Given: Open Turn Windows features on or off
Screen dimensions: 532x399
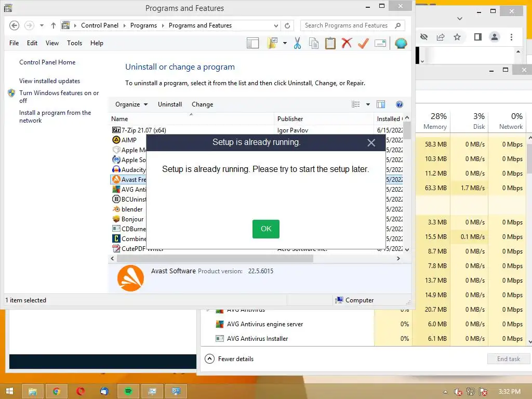Looking at the screenshot, I should 59,97.
